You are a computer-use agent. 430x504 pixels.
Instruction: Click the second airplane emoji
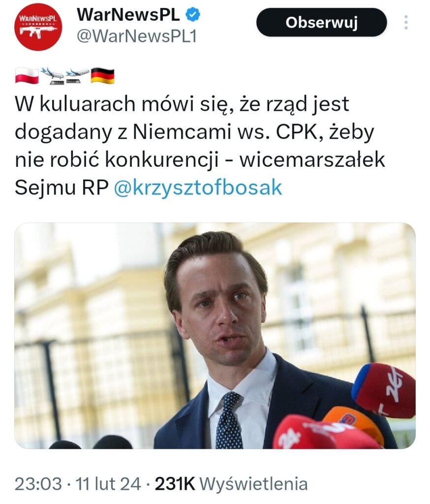pyautogui.click(x=77, y=76)
